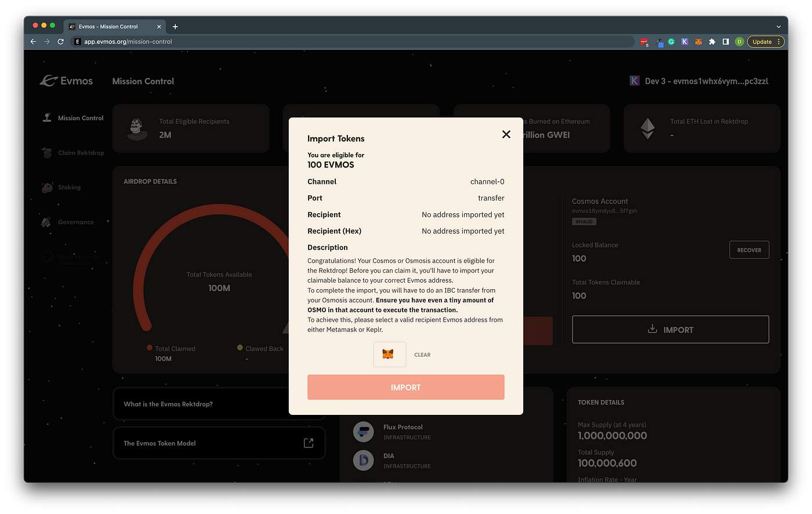The height and width of the screenshot is (514, 812).
Task: Click the address bar URL
Action: [x=128, y=42]
